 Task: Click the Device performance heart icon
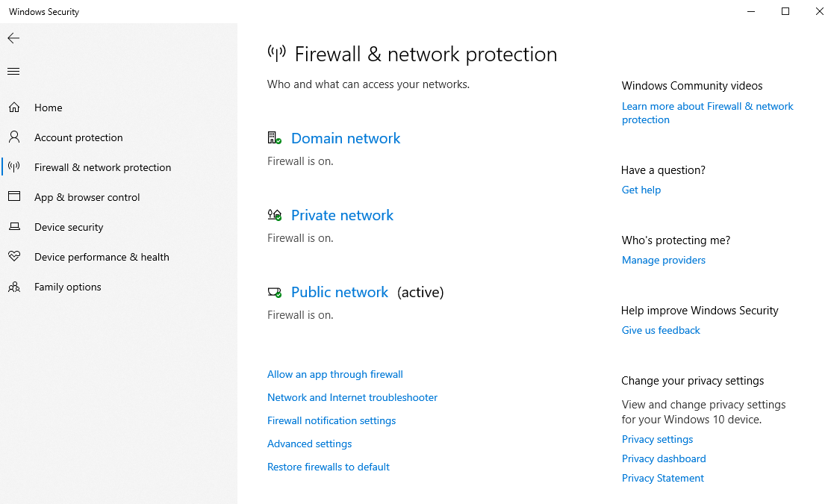pos(14,257)
